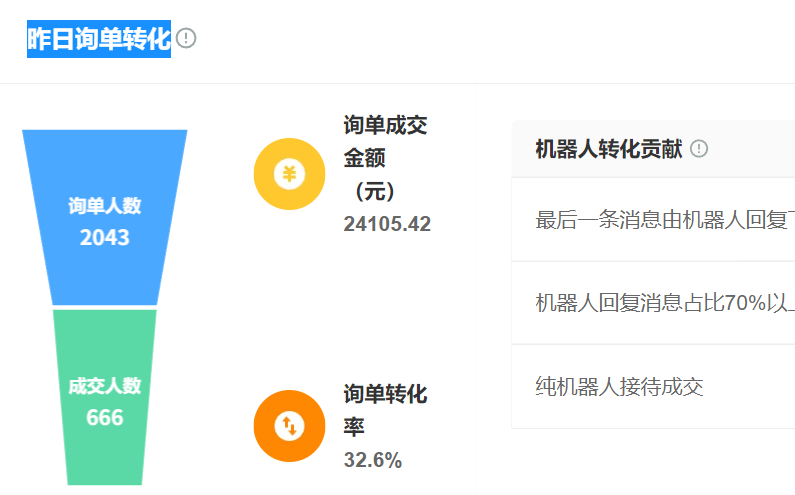Click the 成交人数 label in the green funnel
This screenshot has height=495, width=795.
[105, 386]
